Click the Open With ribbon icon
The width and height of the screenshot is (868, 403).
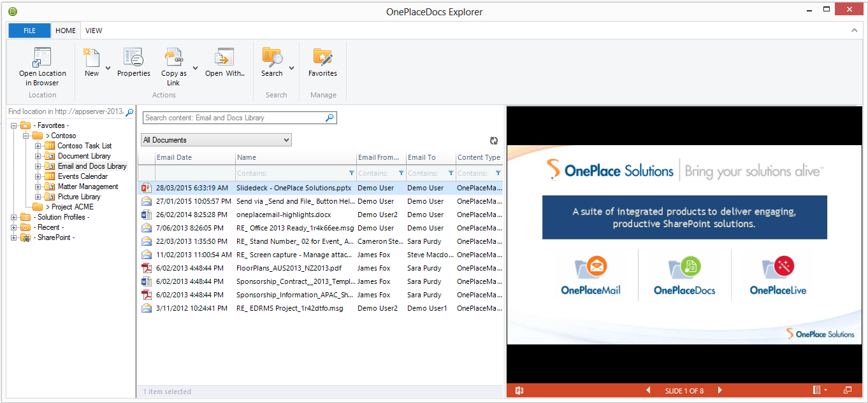point(224,58)
